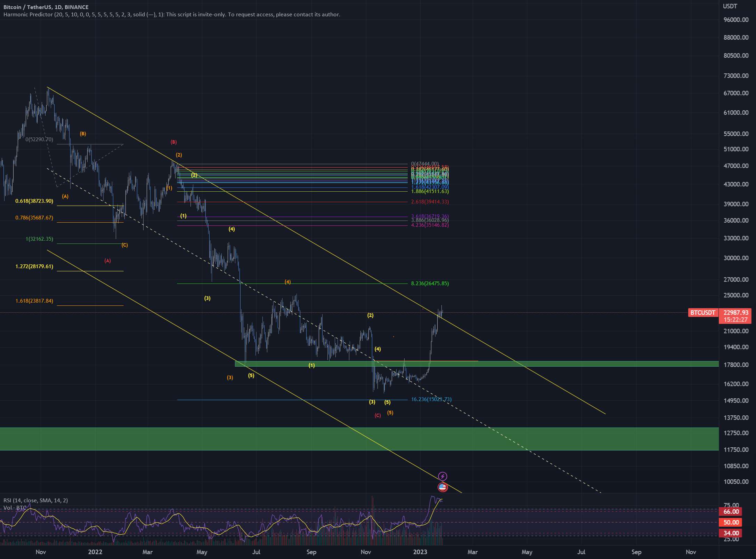Select the 1.886(41511.63) extension label
Image resolution: width=756 pixels, height=559 pixels.
coord(430,191)
